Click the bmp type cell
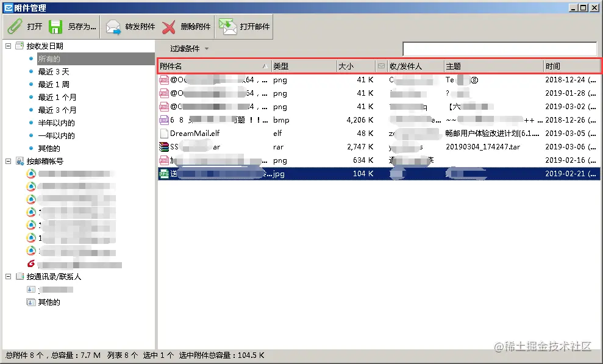The image size is (603, 364). coord(281,120)
